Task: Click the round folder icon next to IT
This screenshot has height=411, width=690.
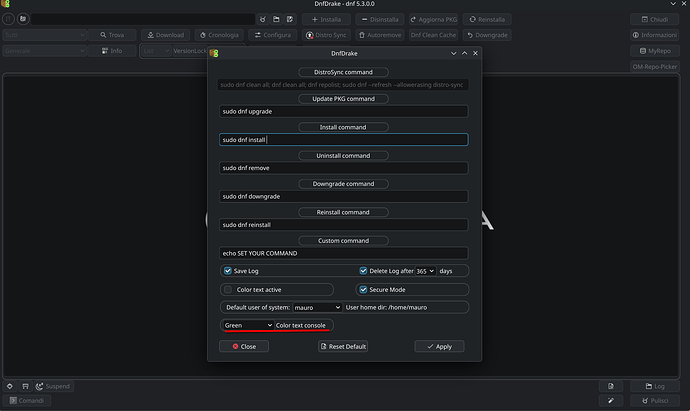Action: coord(23,19)
